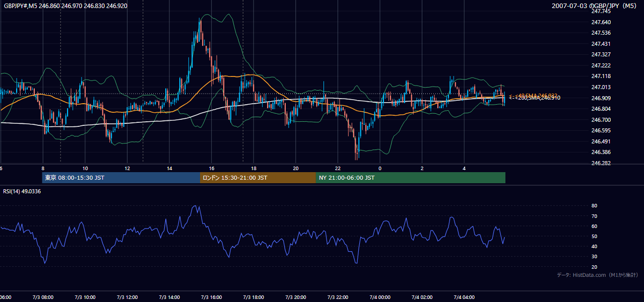Click the 7/4 02:00 bottom time label
This screenshot has width=644, height=302.
422,297
